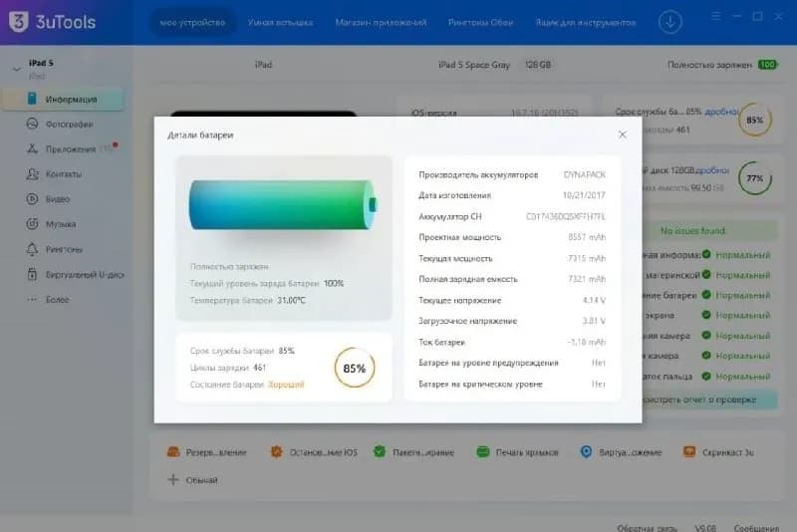Click the Скринкаст 3u icon

(689, 451)
